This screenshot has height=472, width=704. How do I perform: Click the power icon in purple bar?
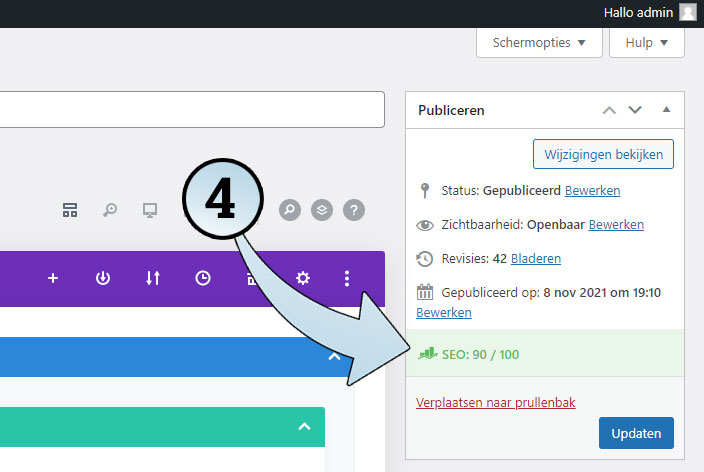103,278
